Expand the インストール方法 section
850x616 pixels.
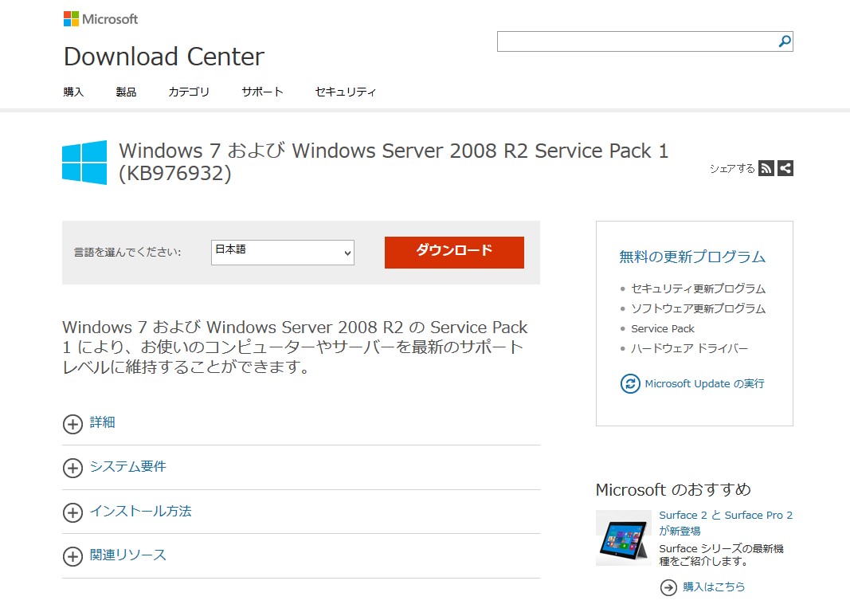(72, 512)
